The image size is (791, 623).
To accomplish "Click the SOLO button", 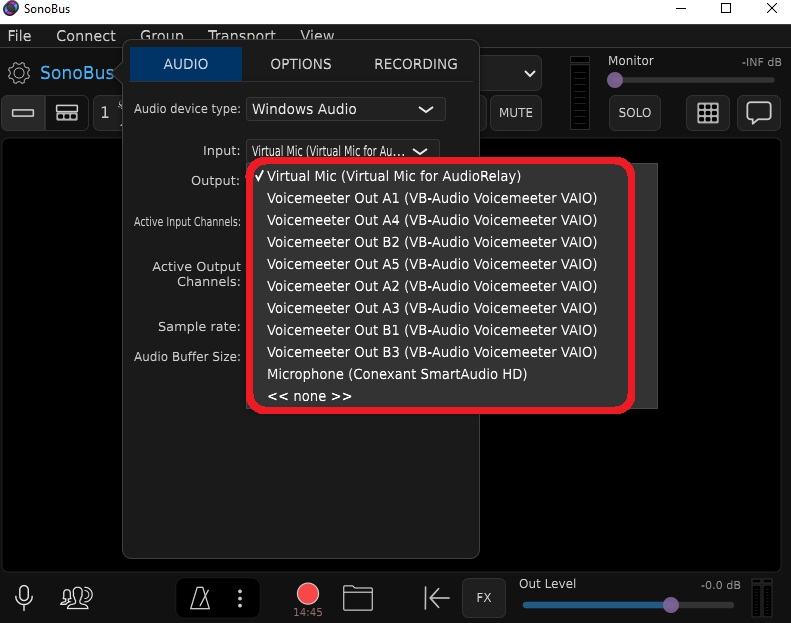I will tap(635, 112).
